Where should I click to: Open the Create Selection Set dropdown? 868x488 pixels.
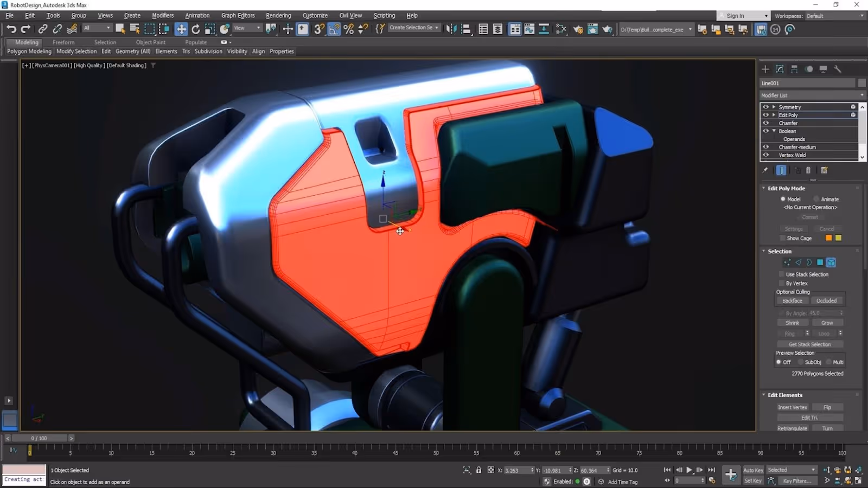coord(413,28)
